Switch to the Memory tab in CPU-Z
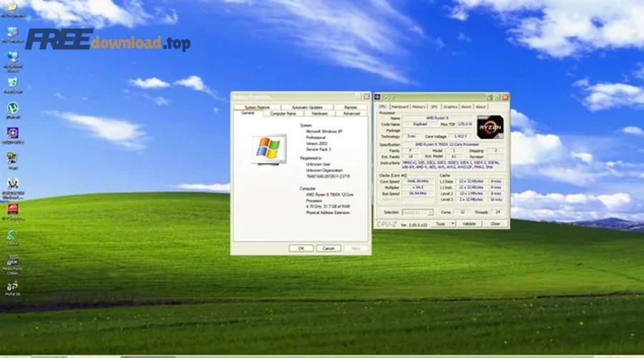644x358 pixels. click(419, 107)
